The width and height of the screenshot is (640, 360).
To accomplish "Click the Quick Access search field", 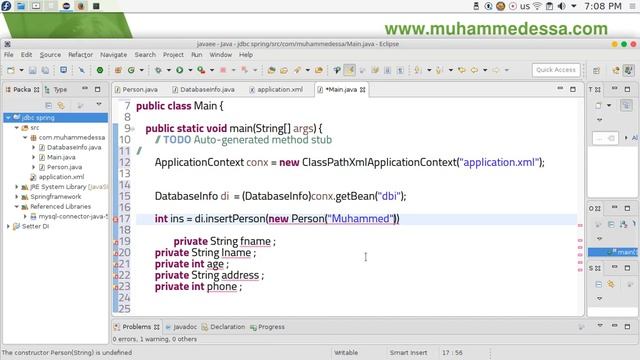I will tap(556, 70).
